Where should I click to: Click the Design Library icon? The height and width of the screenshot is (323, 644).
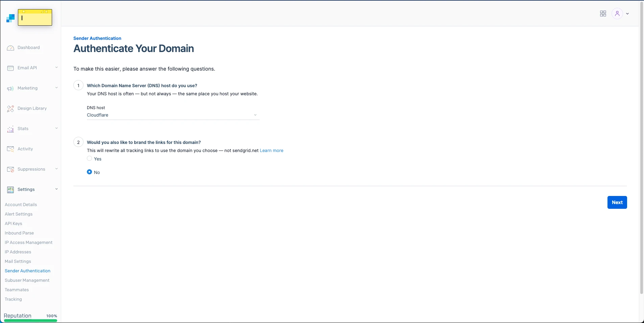pos(10,108)
